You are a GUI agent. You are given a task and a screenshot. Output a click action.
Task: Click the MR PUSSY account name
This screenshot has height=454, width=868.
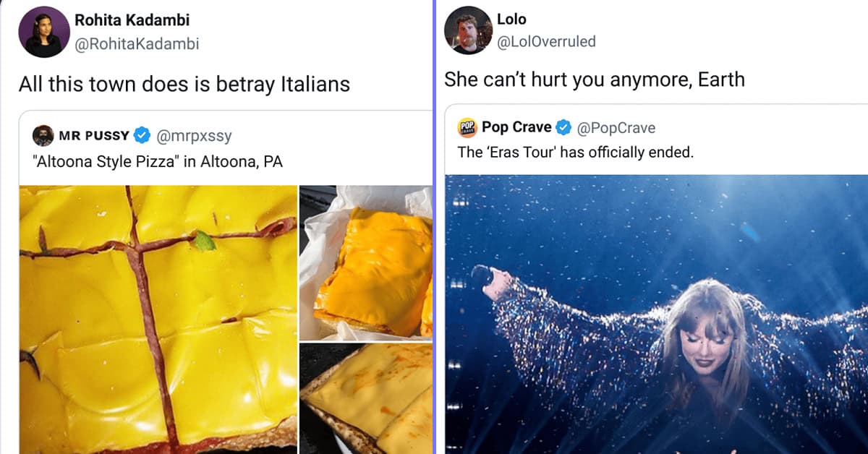click(x=94, y=135)
